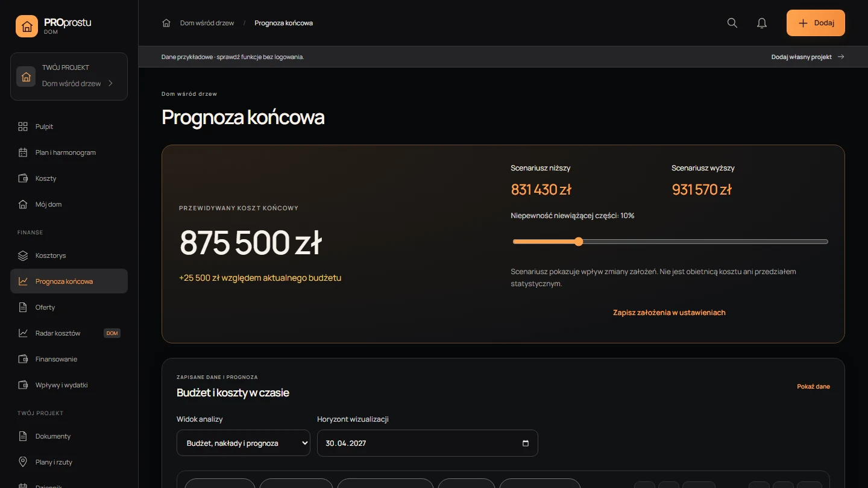868x488 pixels.
Task: Click the Finansowanie wallet icon
Action: point(23,359)
